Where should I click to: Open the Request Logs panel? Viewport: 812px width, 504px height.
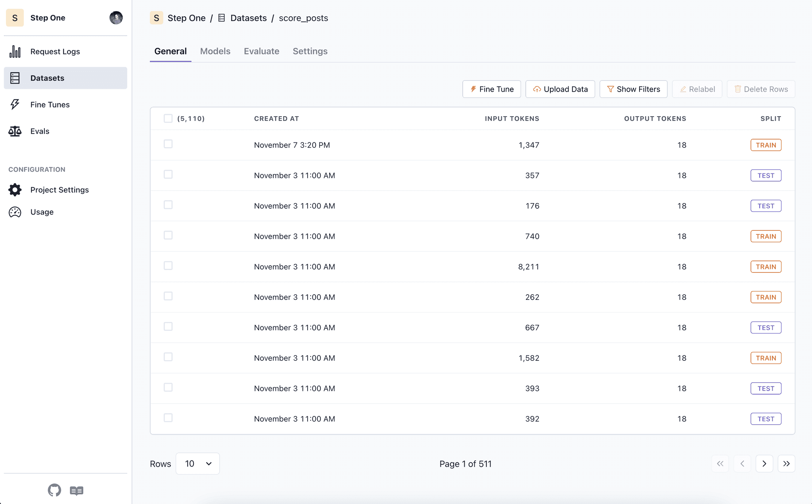[x=55, y=51]
